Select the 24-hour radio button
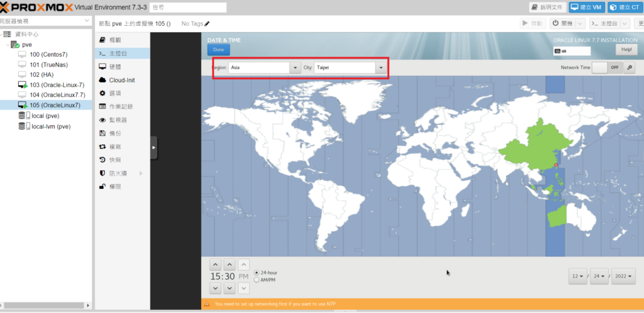Screen dimensions: 644x313 pos(257,273)
